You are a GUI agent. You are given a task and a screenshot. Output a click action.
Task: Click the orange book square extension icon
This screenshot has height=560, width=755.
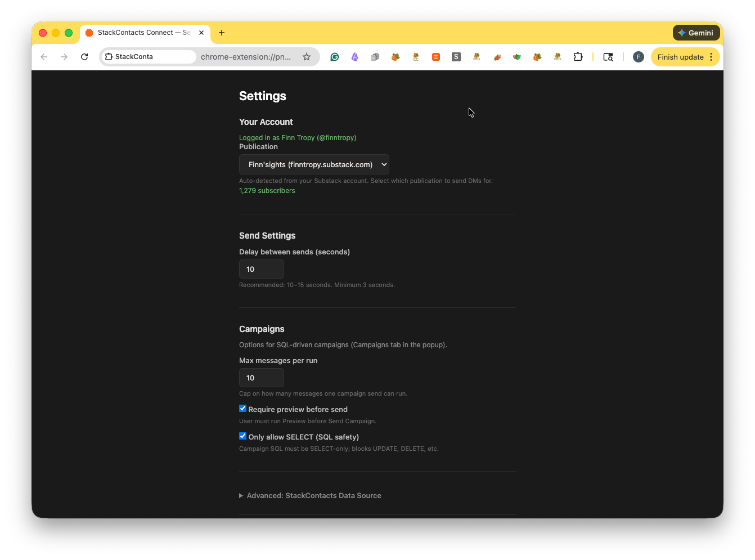pos(436,57)
